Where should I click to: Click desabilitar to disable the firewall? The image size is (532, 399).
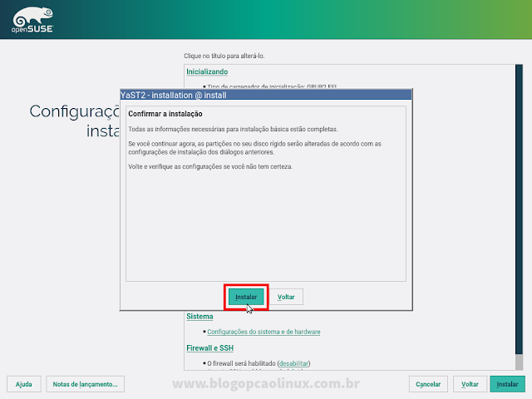click(x=293, y=363)
